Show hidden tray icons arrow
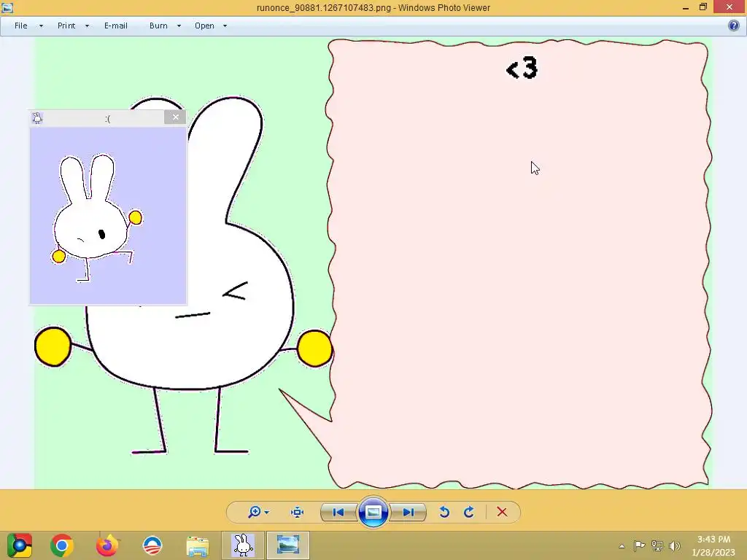 click(x=622, y=546)
